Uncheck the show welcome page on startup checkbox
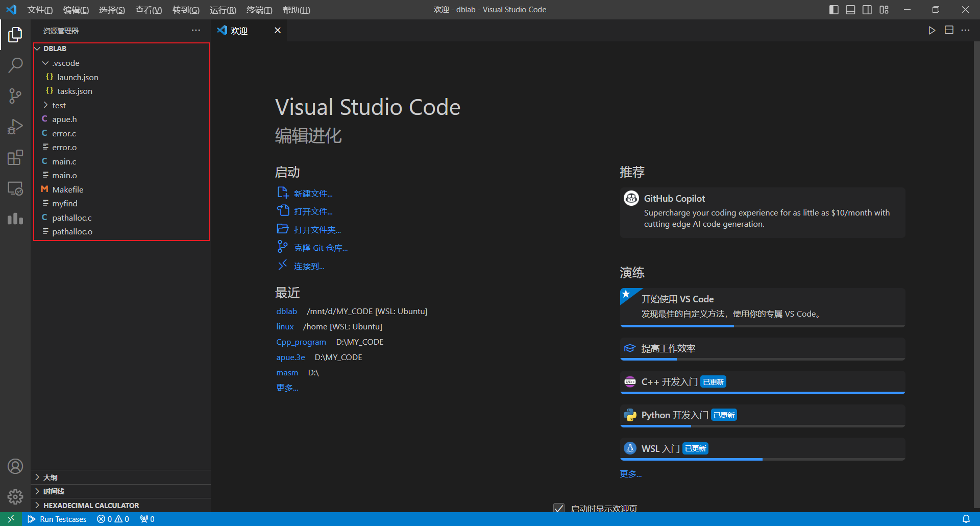The width and height of the screenshot is (980, 526). click(559, 509)
